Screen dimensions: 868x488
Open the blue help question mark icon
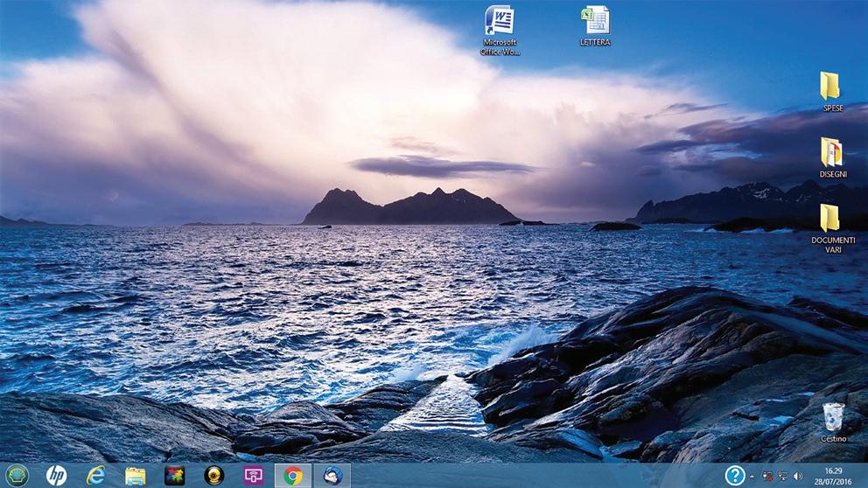(735, 475)
